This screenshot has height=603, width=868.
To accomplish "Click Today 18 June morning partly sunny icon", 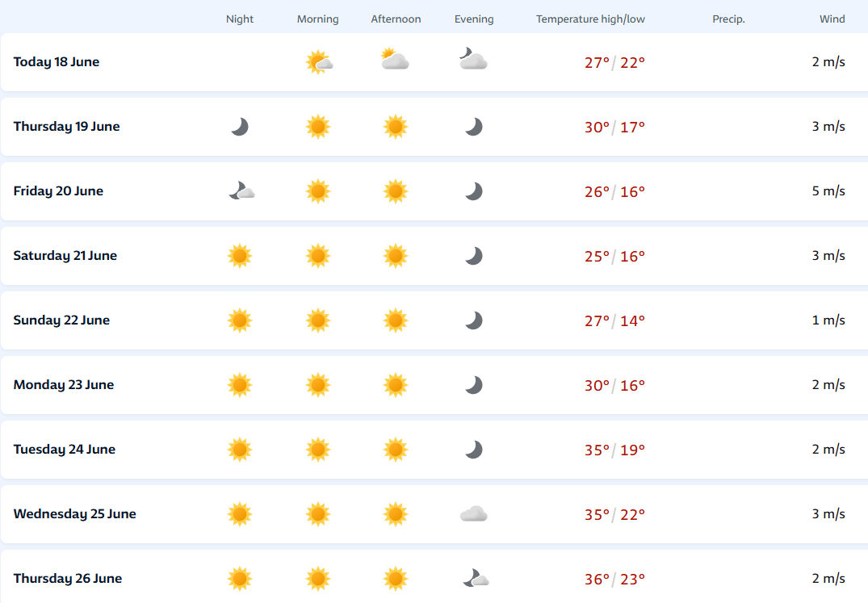I will pos(319,62).
